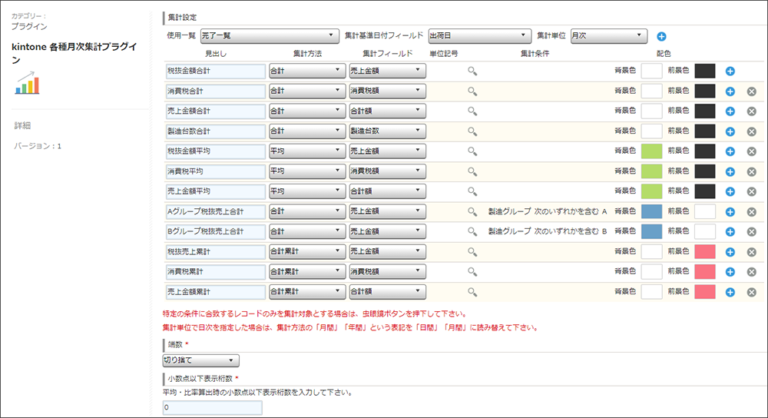Open filter condition for Aグループ税抜売上合計 row

pyautogui.click(x=472, y=212)
